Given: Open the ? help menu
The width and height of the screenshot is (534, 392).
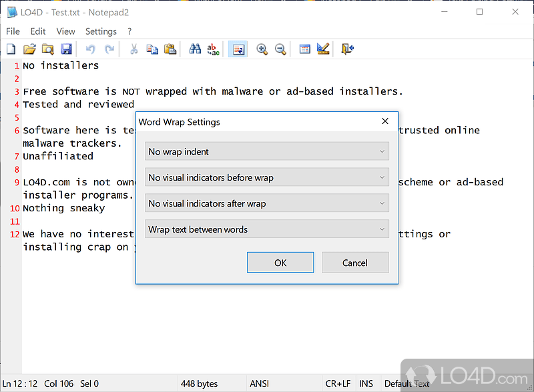Looking at the screenshot, I should point(129,31).
